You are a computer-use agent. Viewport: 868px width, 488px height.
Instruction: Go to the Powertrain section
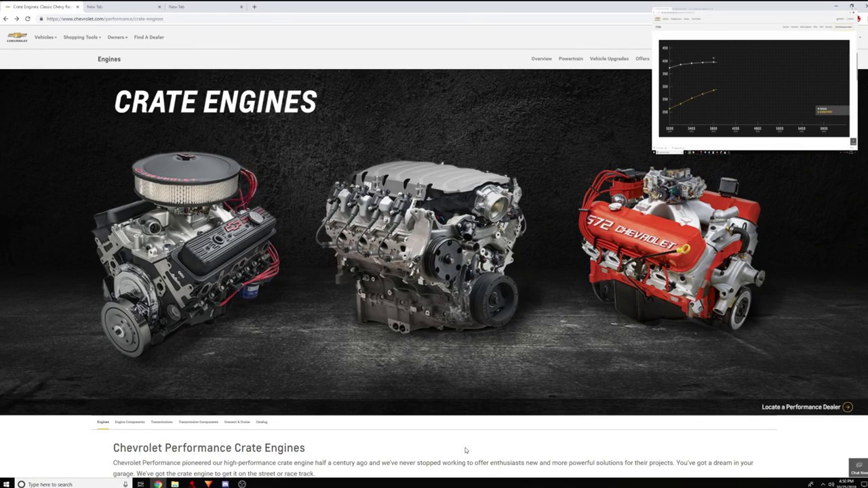click(x=570, y=59)
